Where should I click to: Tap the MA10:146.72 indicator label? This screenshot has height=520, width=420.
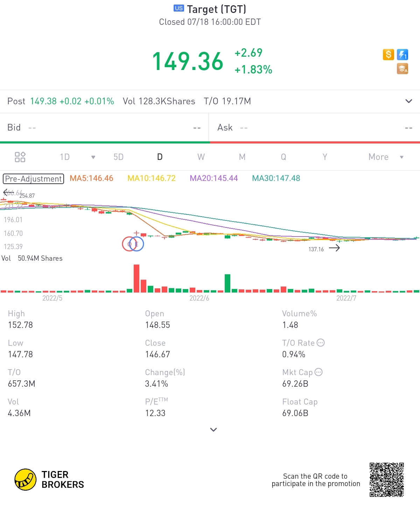pyautogui.click(x=152, y=178)
